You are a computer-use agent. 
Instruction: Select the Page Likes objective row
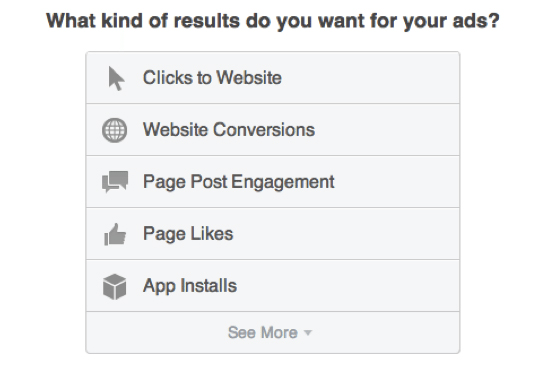point(273,234)
